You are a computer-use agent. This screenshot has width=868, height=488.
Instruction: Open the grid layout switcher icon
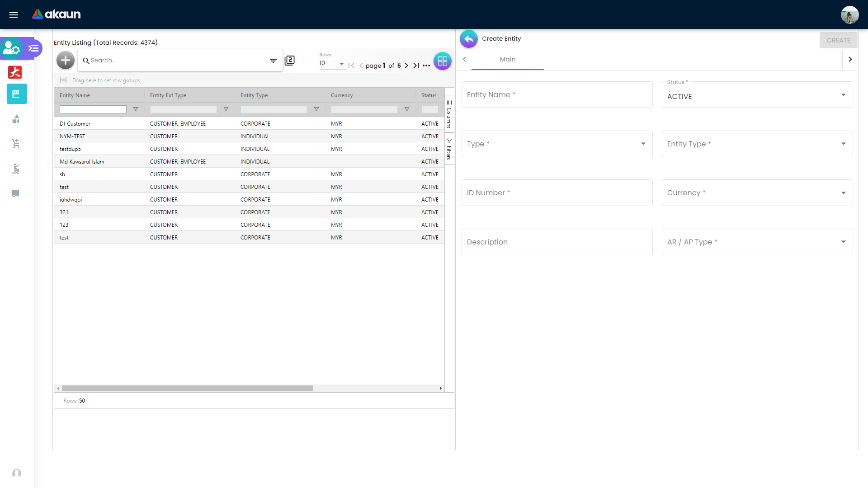pyautogui.click(x=443, y=61)
